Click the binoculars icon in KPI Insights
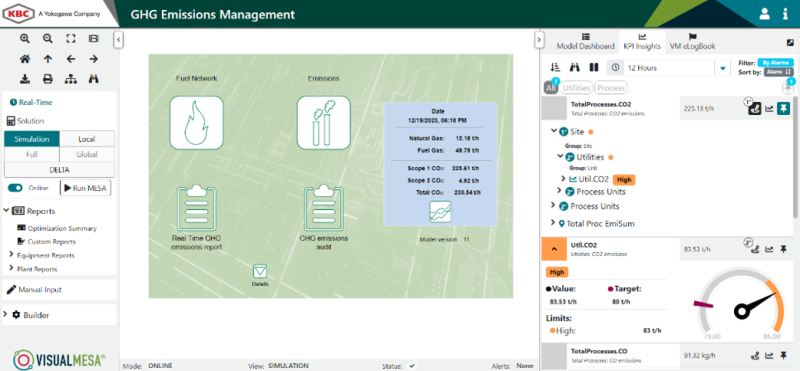 (x=575, y=67)
